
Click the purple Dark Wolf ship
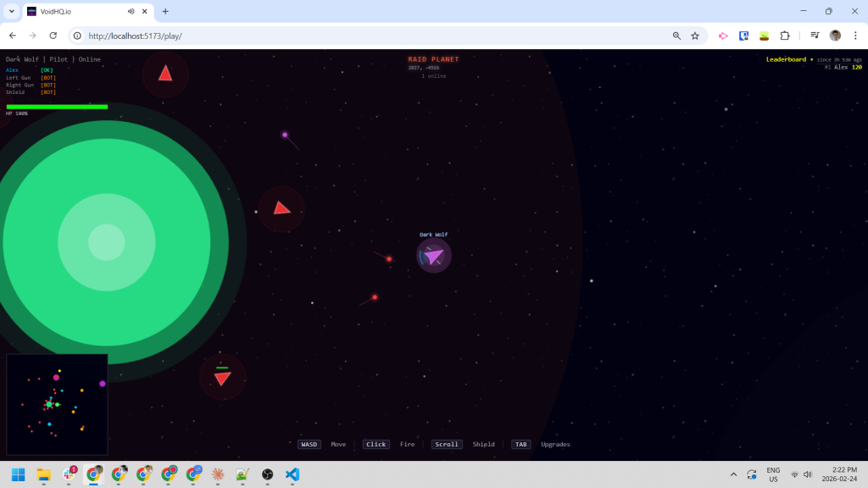pyautogui.click(x=434, y=256)
